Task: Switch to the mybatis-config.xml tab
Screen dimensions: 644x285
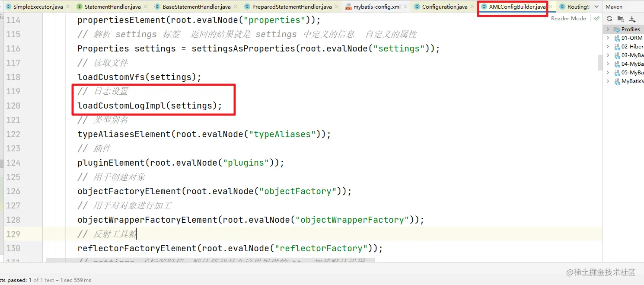Action: click(x=377, y=7)
